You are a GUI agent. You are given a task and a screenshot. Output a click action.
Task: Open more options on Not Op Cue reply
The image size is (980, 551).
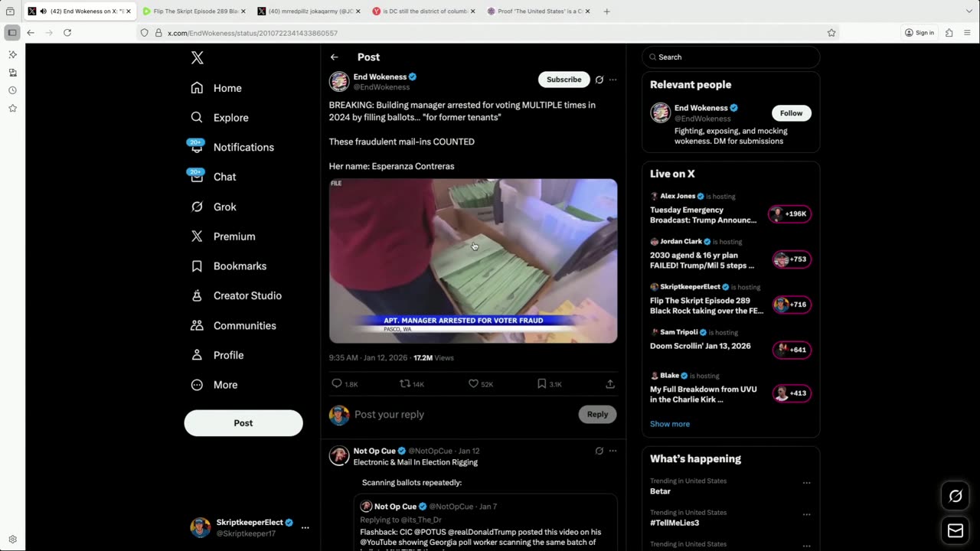pos(612,451)
